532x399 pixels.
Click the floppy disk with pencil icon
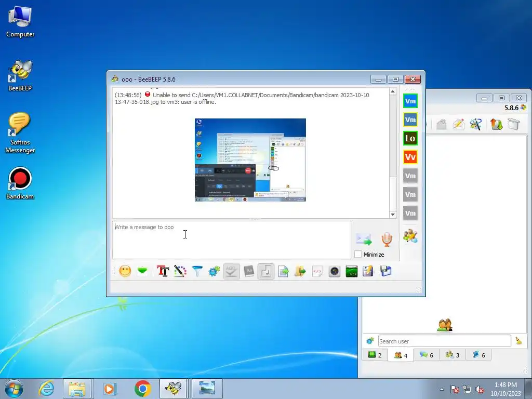tap(368, 271)
